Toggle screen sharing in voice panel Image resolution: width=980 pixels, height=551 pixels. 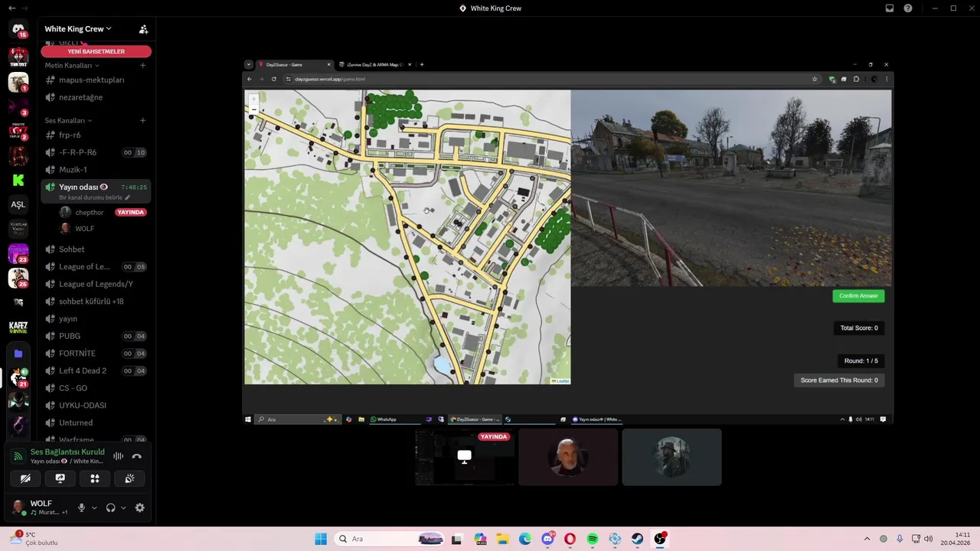[x=60, y=478]
